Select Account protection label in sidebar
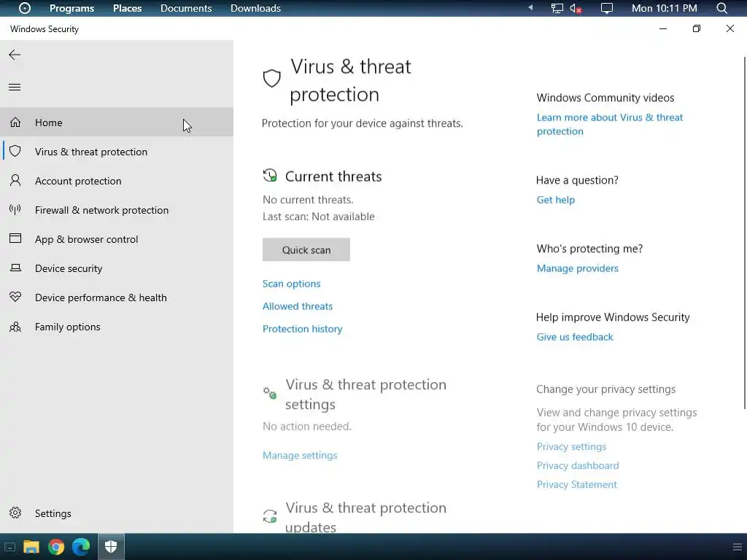Screen dimensions: 747x560 click(x=78, y=181)
